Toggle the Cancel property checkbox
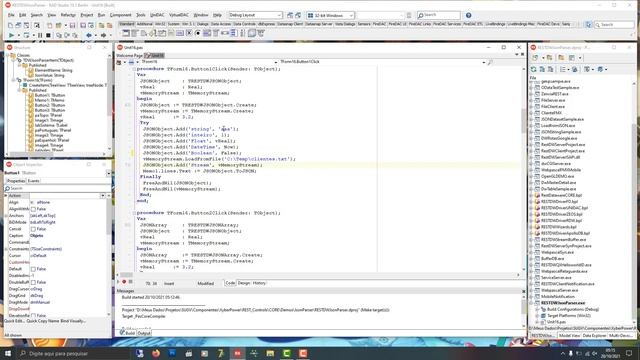 [x=33, y=229]
